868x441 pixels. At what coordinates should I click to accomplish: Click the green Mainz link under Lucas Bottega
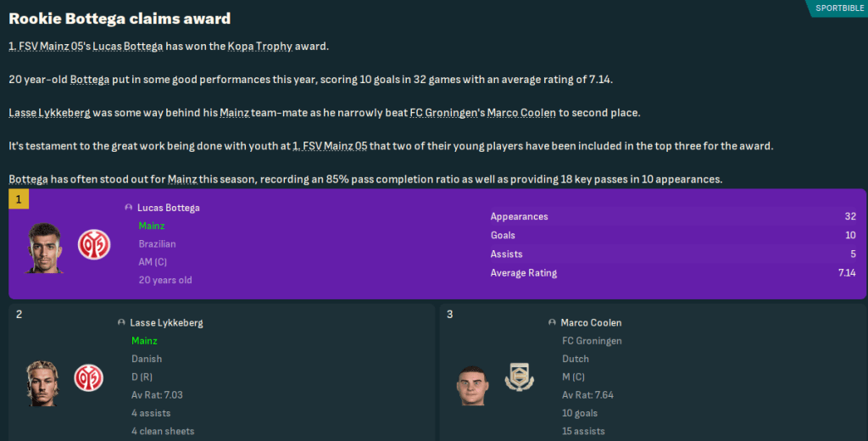coord(152,226)
